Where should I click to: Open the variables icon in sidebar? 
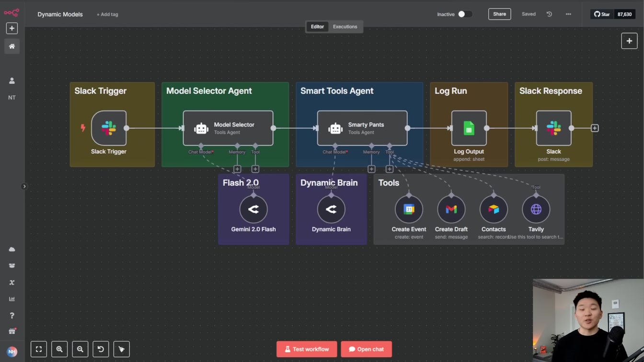[x=12, y=283]
